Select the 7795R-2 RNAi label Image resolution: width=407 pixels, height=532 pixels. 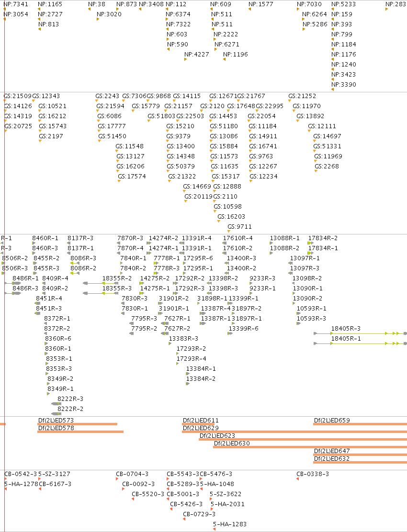point(144,328)
